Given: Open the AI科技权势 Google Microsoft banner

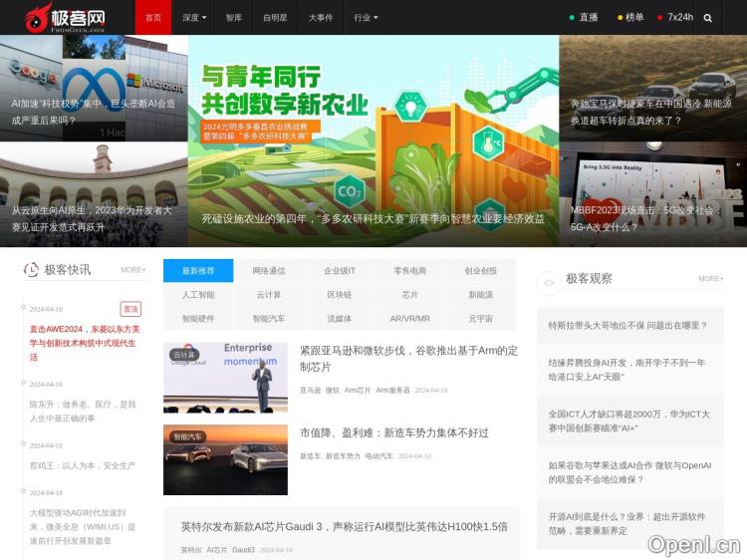Looking at the screenshot, I should point(94,88).
